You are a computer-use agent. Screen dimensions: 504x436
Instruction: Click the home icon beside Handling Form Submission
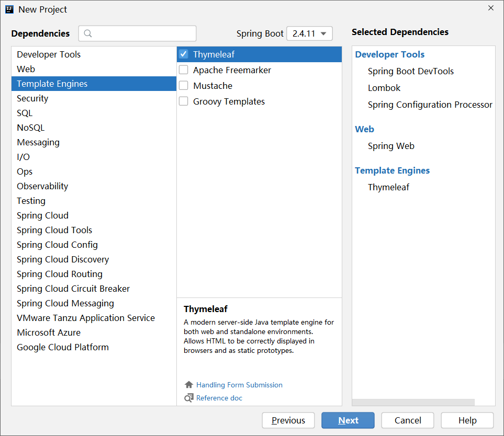pyautogui.click(x=189, y=385)
